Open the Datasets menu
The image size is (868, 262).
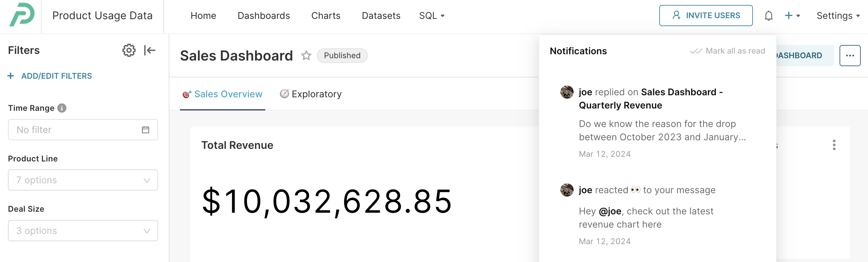coord(381,16)
